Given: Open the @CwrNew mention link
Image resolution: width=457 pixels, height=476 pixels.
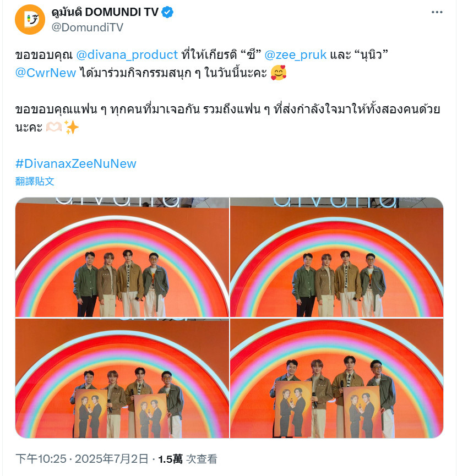Looking at the screenshot, I should (46, 73).
